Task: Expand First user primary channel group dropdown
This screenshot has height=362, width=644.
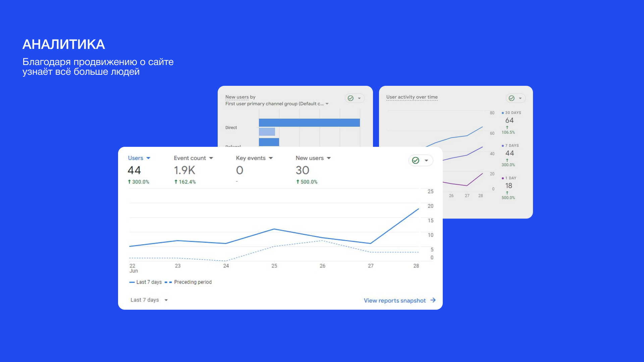Action: pyautogui.click(x=327, y=104)
